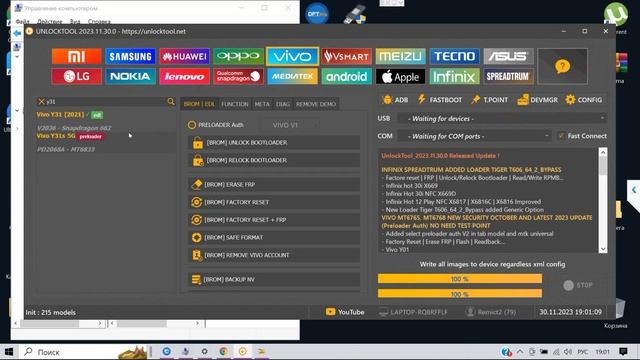640x360 pixels.
Task: Click the yellow help question icon
Action: (x=562, y=66)
